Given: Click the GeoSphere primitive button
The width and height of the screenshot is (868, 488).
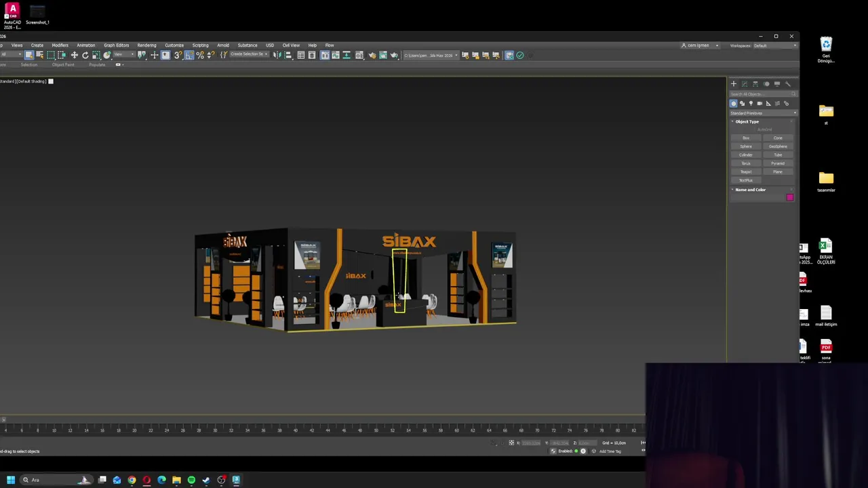Looking at the screenshot, I should coord(778,146).
